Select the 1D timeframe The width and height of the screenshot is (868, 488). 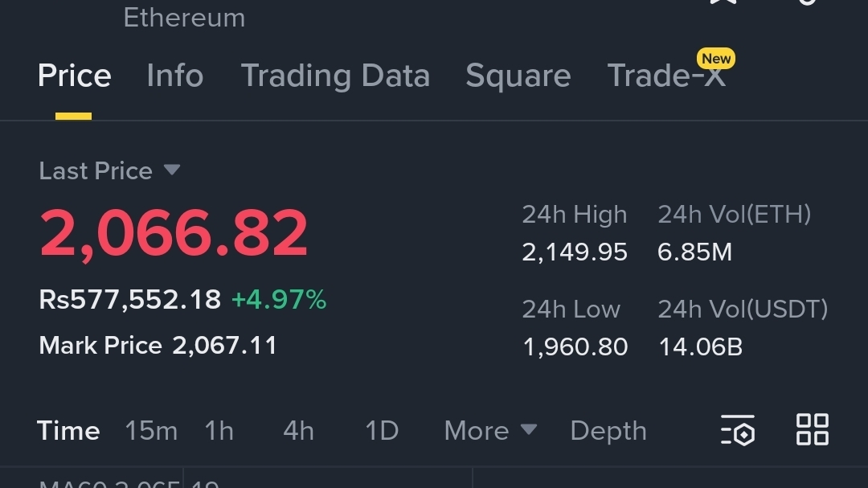click(382, 431)
